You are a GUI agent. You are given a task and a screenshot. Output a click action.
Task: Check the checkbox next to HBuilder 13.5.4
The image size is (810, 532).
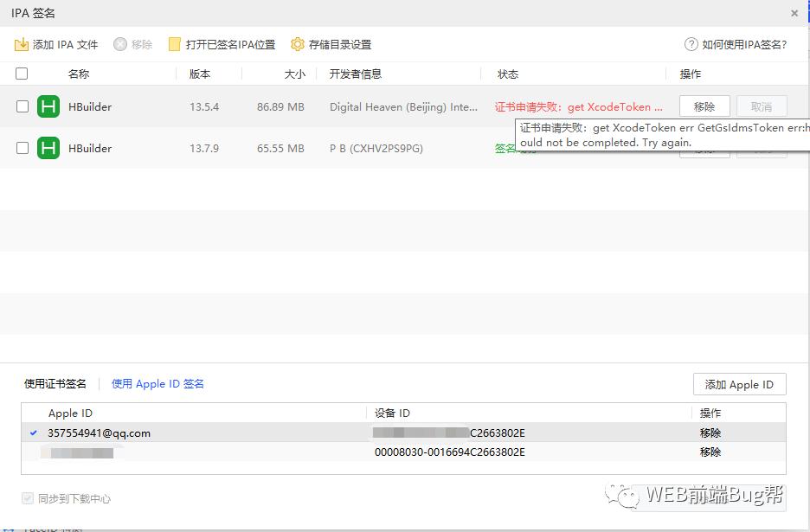coord(22,106)
